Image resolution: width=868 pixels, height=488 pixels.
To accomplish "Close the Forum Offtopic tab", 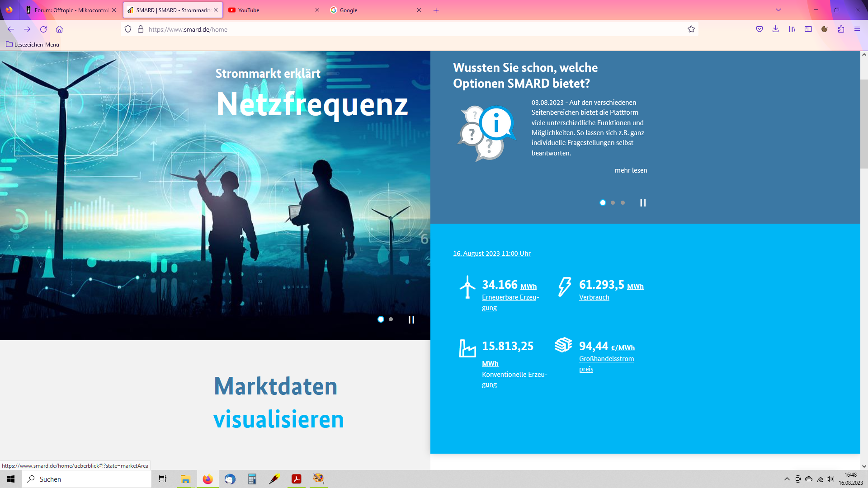I will [x=114, y=10].
